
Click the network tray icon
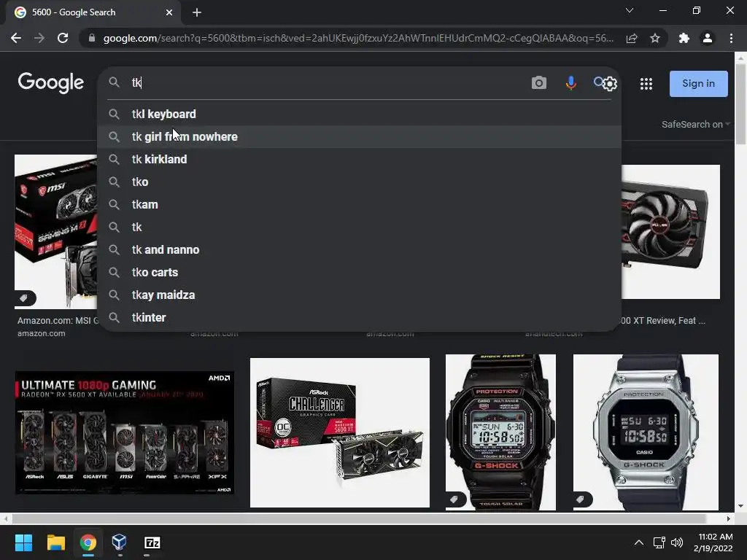click(659, 542)
